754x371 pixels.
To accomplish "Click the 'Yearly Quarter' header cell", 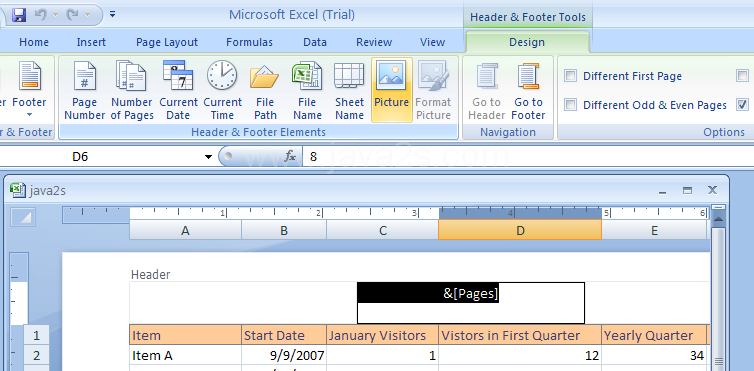I will [654, 335].
